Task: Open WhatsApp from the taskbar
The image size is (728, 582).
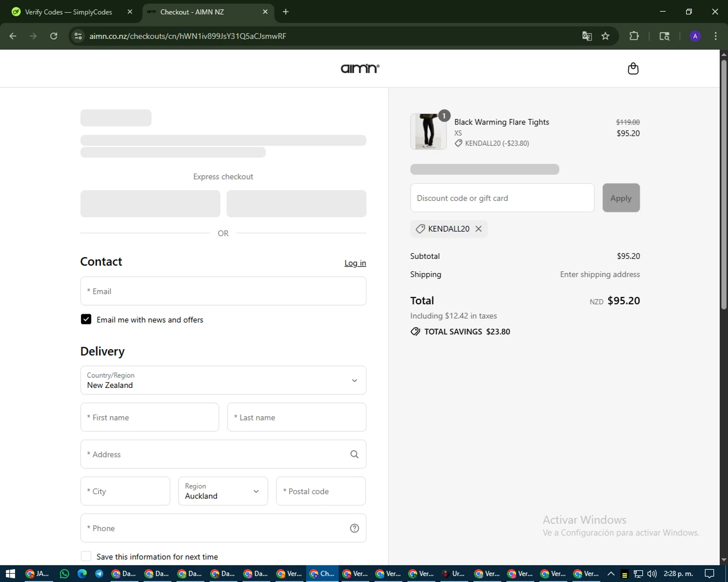Action: point(64,574)
